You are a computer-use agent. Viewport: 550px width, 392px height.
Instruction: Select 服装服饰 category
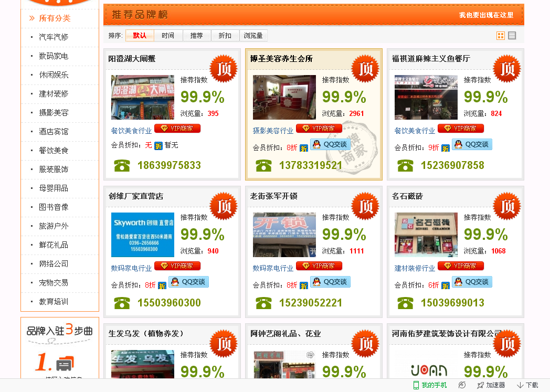pos(54,169)
